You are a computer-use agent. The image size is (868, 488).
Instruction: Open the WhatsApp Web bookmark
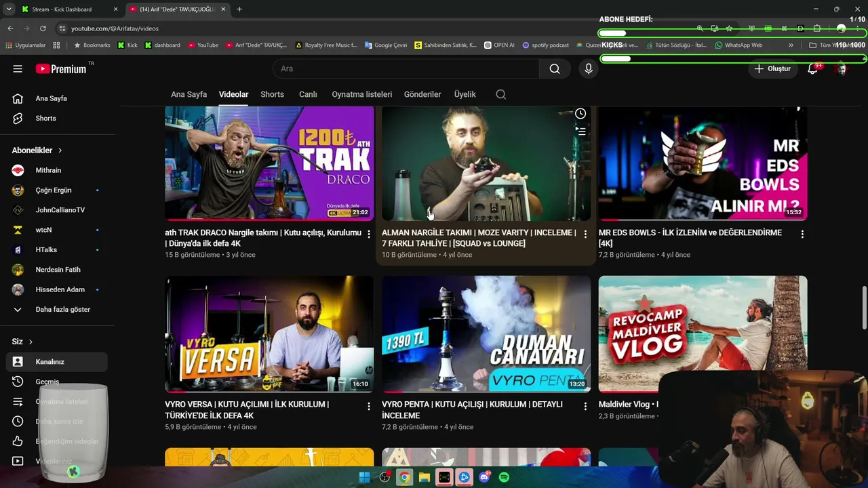coord(738,45)
